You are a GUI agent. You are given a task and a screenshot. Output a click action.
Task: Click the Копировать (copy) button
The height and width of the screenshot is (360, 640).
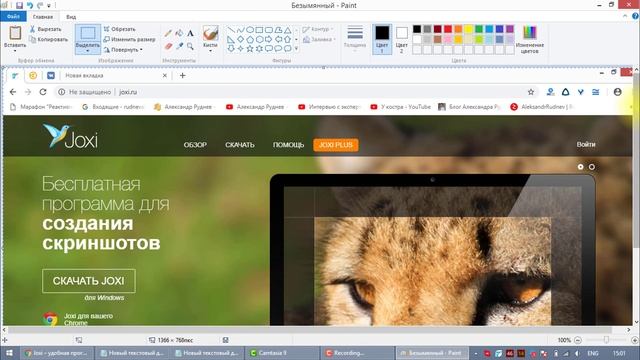pyautogui.click(x=48, y=40)
